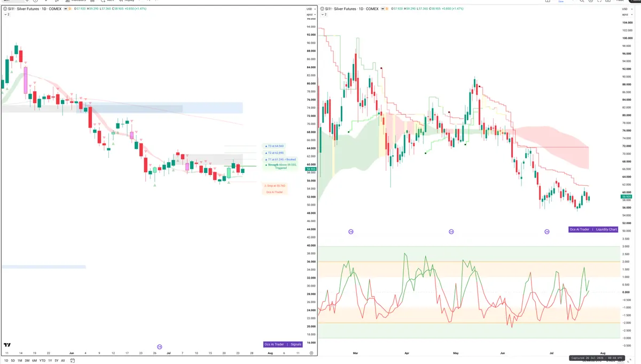This screenshot has width=641, height=364.
Task: Click the Strength Above 59.555 Triggered label
Action: click(x=280, y=166)
